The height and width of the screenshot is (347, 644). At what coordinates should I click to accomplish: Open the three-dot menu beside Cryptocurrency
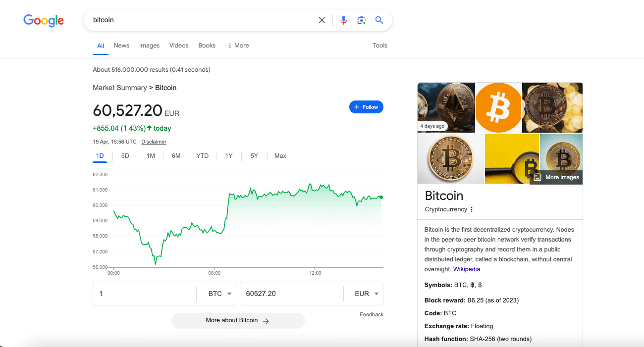point(472,209)
